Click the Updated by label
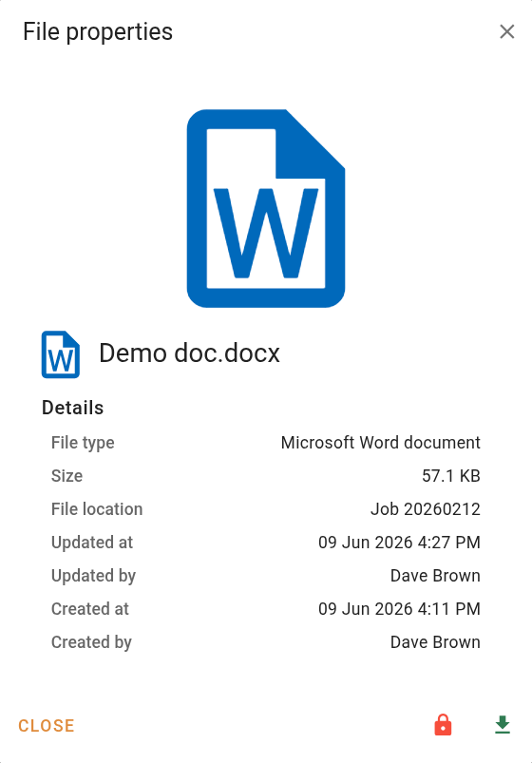Image resolution: width=532 pixels, height=763 pixels. (x=93, y=576)
